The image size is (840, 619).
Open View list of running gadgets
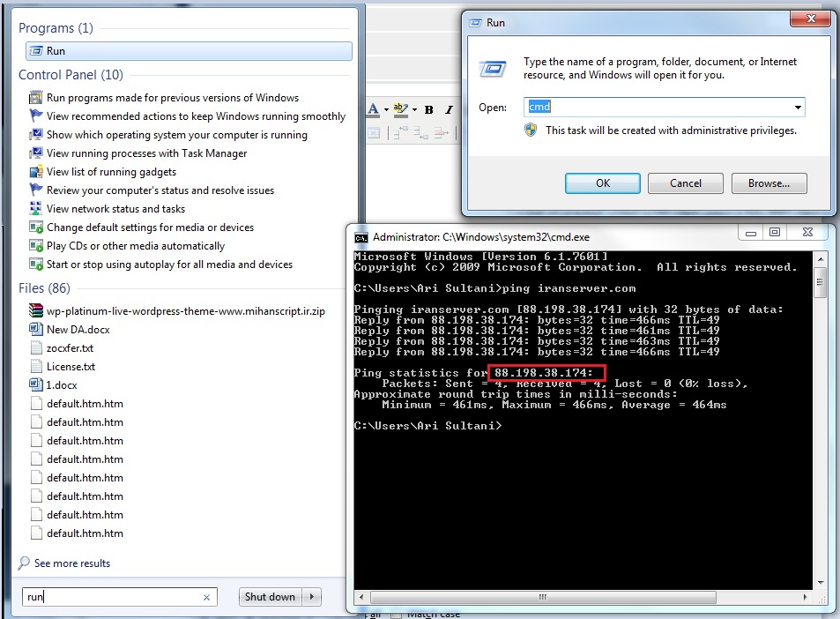pyautogui.click(x=103, y=172)
